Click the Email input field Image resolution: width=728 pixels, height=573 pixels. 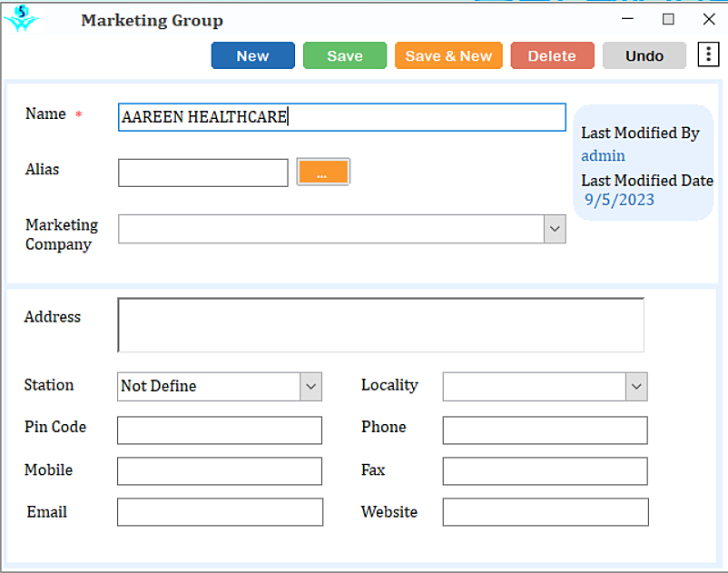[220, 512]
